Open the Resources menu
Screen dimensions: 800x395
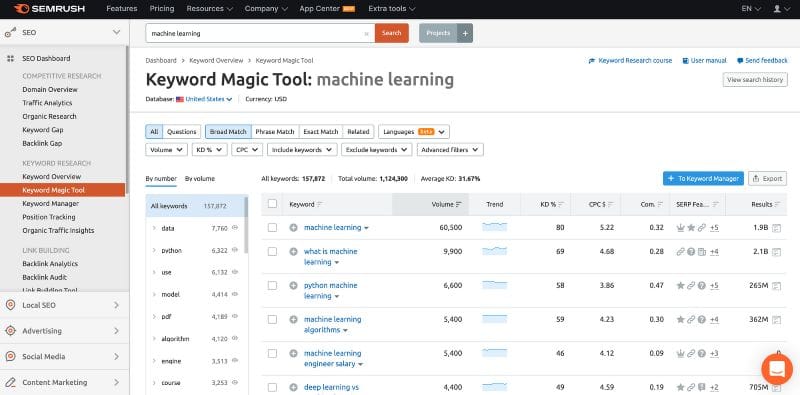(x=210, y=9)
